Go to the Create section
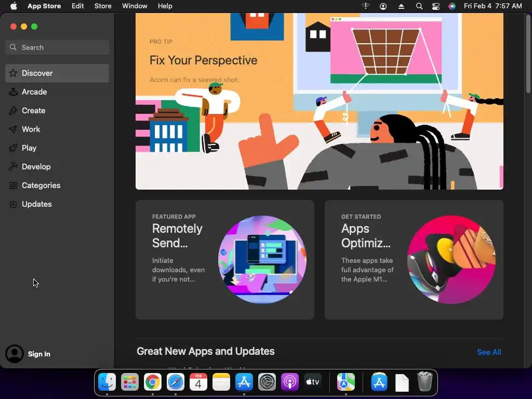 coord(57,110)
